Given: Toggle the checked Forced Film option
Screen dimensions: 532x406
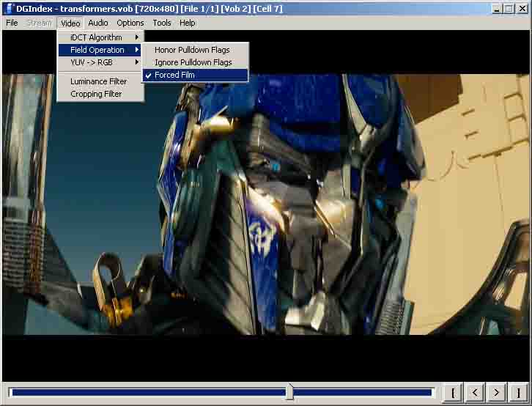Looking at the screenshot, I should (196, 75).
